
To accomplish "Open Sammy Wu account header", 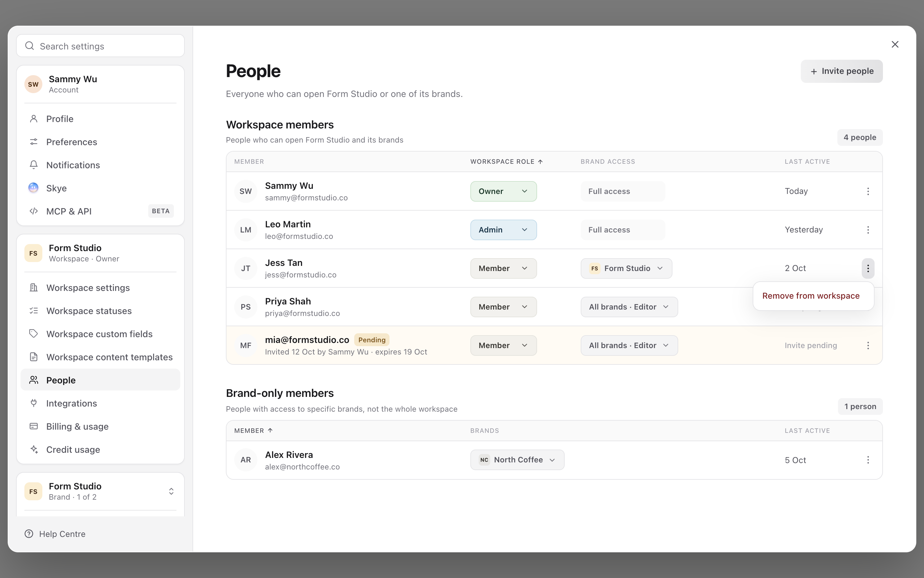I will 100,84.
